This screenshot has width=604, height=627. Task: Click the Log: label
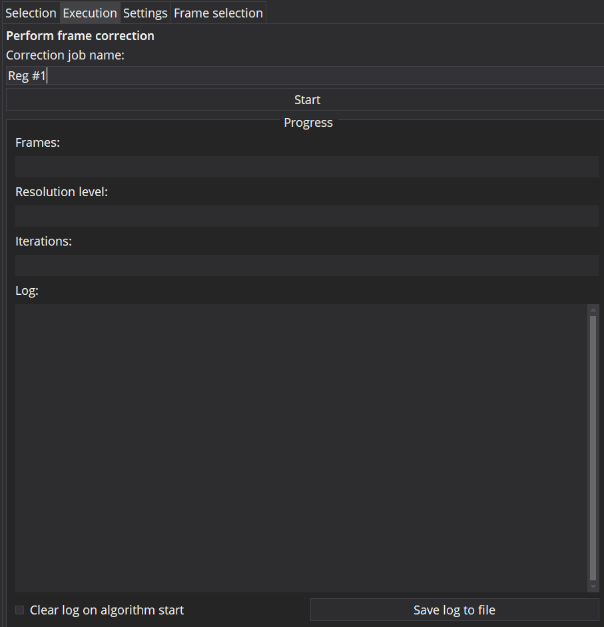(27, 291)
